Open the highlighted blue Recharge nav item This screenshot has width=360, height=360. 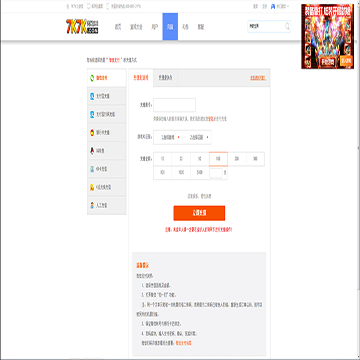170,27
